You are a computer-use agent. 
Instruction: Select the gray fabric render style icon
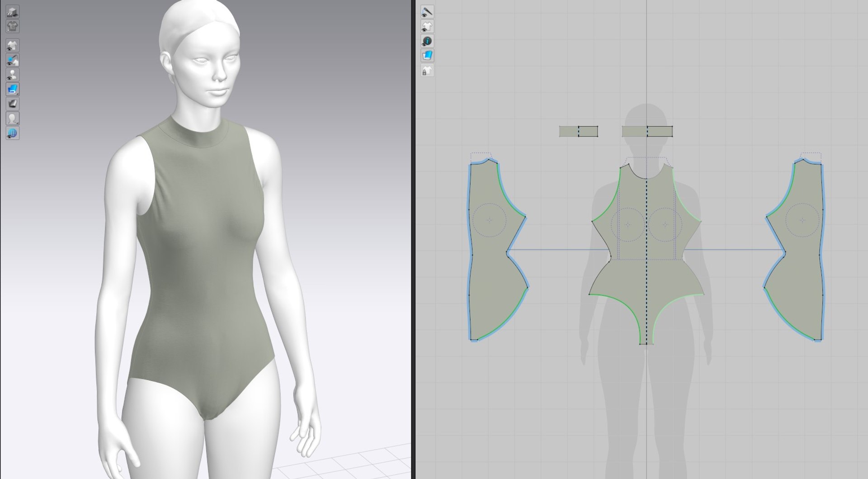(x=12, y=104)
